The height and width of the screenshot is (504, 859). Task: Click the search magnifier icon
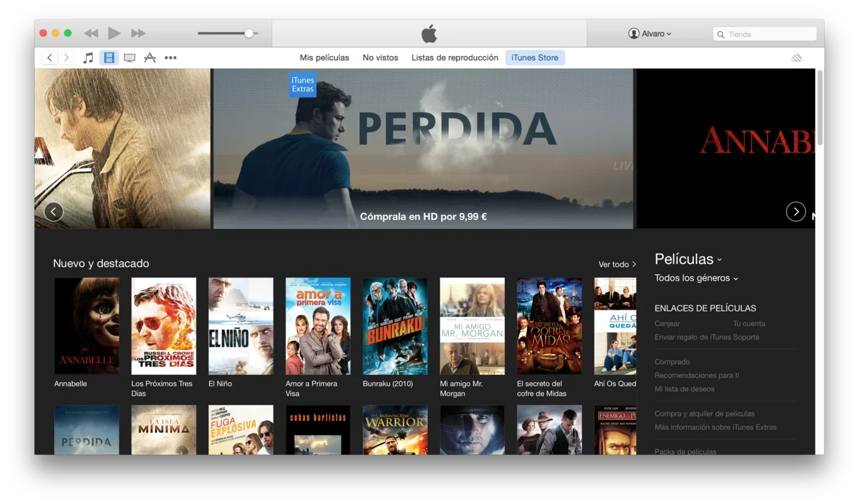pyautogui.click(x=720, y=34)
